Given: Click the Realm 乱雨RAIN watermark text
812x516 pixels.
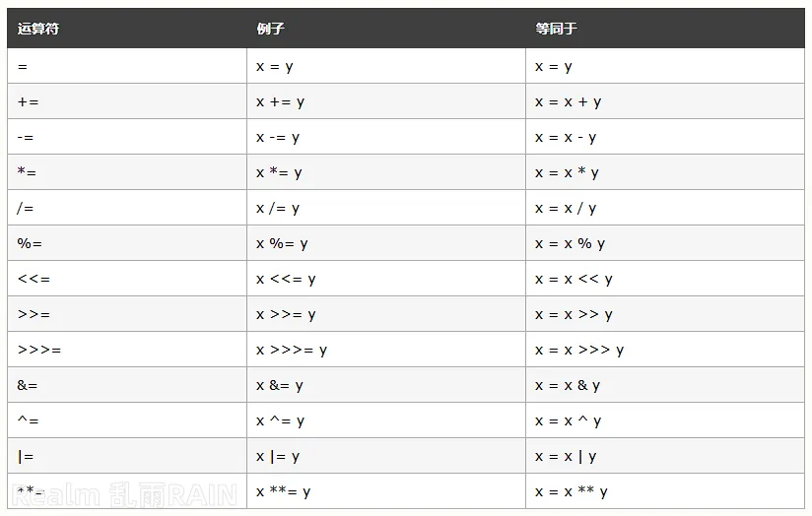Looking at the screenshot, I should (123, 494).
